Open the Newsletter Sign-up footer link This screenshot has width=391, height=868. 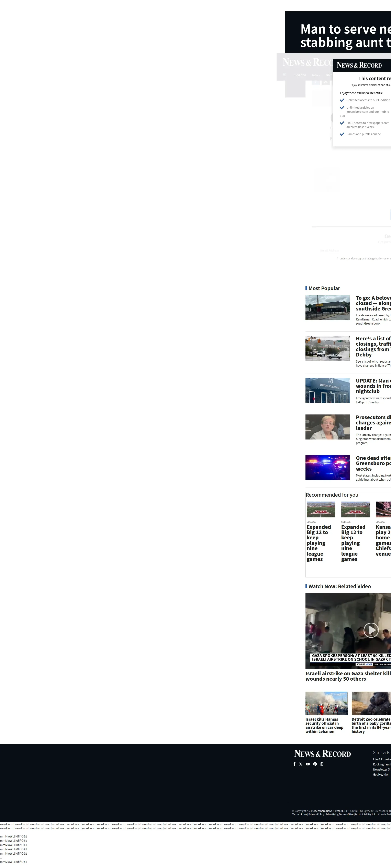(382, 770)
